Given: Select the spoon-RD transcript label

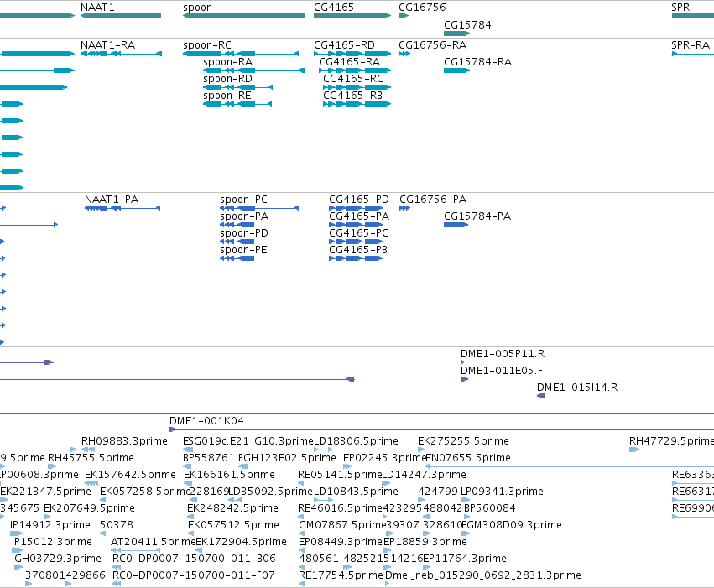Looking at the screenshot, I should pyautogui.click(x=227, y=79).
